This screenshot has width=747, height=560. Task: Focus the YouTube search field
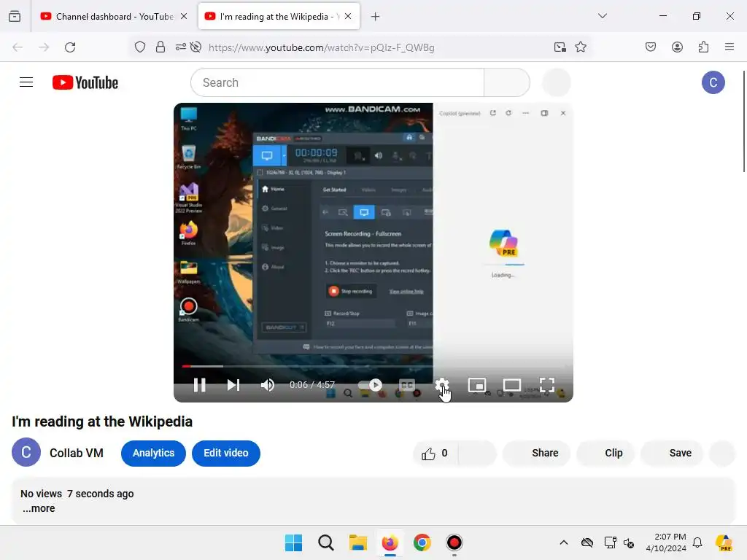point(337,82)
